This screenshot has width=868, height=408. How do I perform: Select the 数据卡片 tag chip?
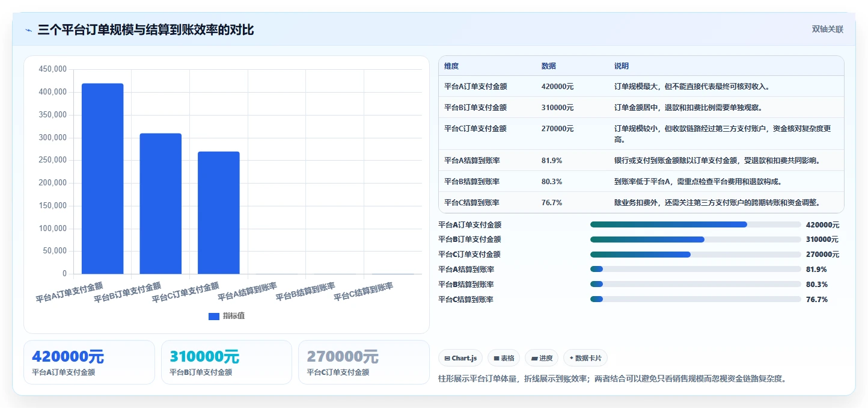pos(585,358)
